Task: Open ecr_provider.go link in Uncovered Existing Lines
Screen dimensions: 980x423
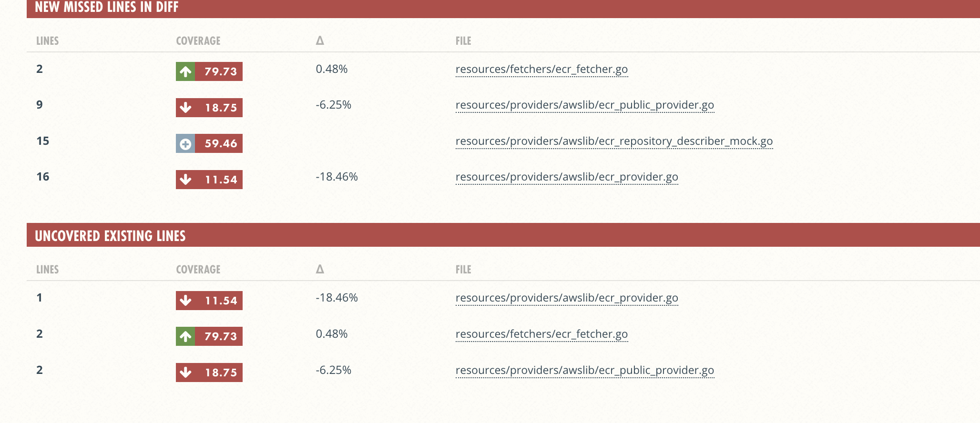Action: 567,298
